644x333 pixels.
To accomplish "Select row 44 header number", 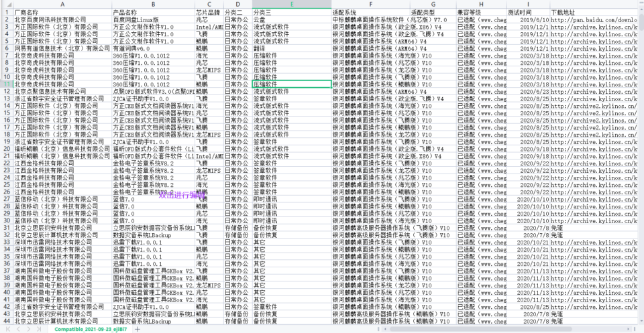I will tap(7, 321).
